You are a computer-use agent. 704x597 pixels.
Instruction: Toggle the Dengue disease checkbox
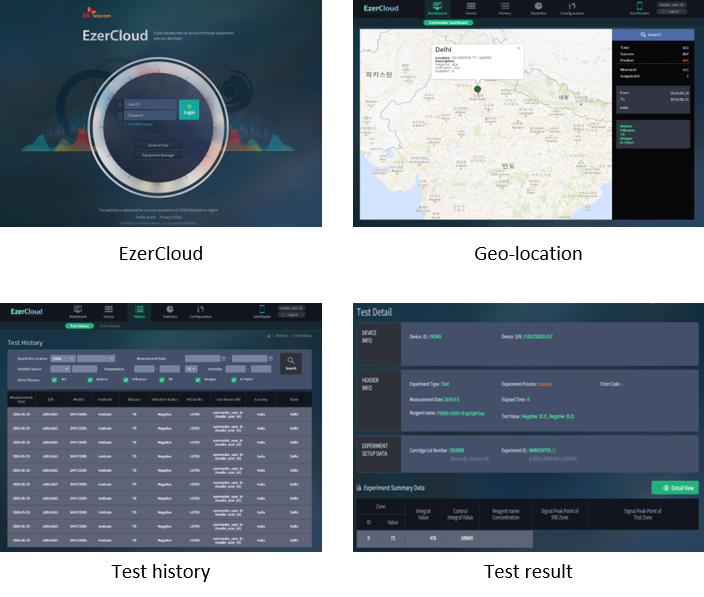point(199,379)
